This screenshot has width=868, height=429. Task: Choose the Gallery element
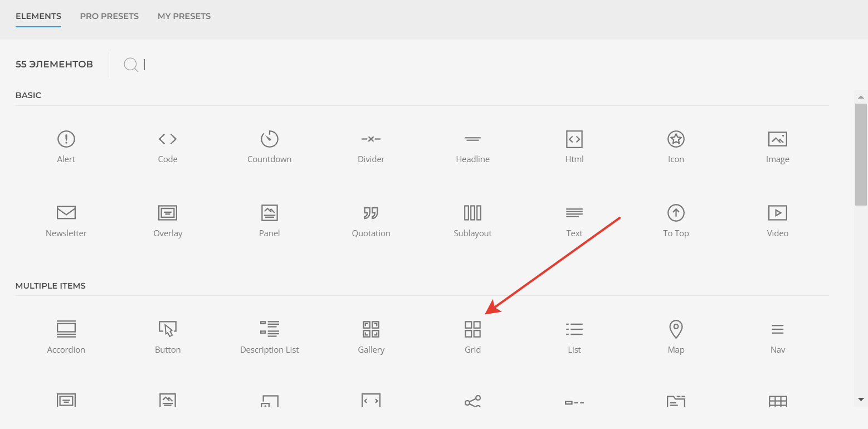[371, 338]
